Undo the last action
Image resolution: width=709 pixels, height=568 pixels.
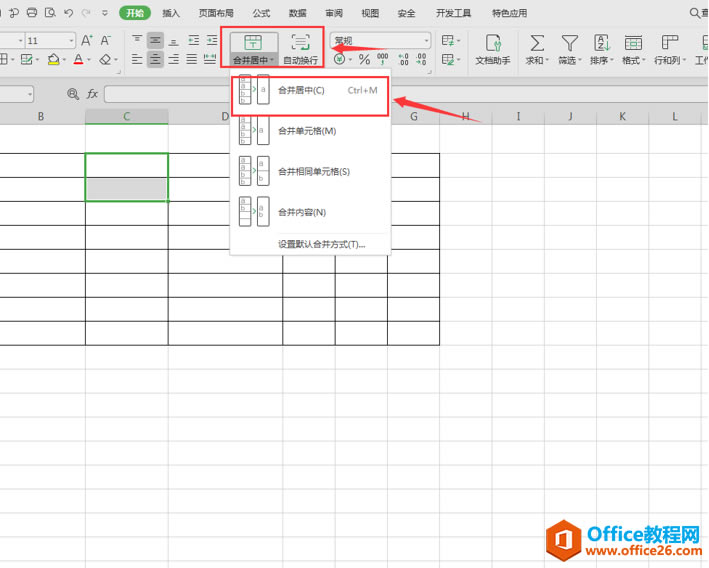[68, 13]
